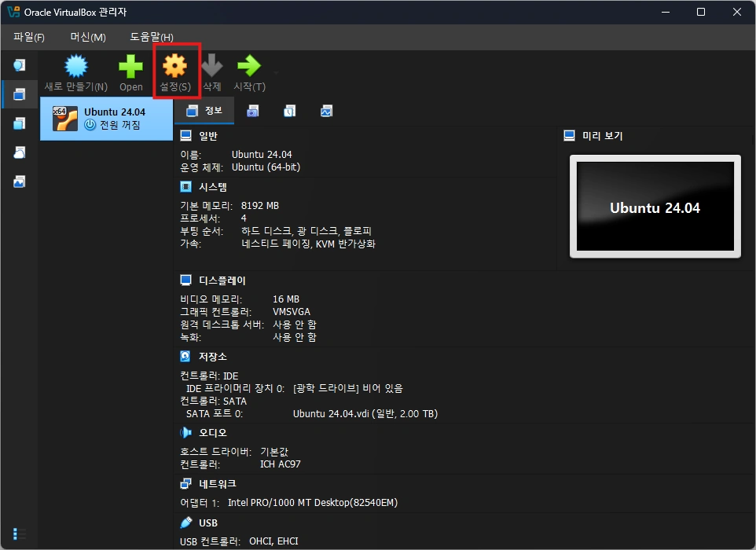The width and height of the screenshot is (756, 550).
Task: Click the video memory value 16 MB
Action: point(286,299)
